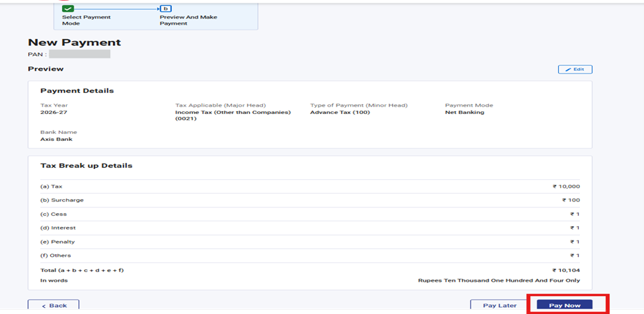
Task: Click the 'Net Banking' payment mode value
Action: pos(464,112)
